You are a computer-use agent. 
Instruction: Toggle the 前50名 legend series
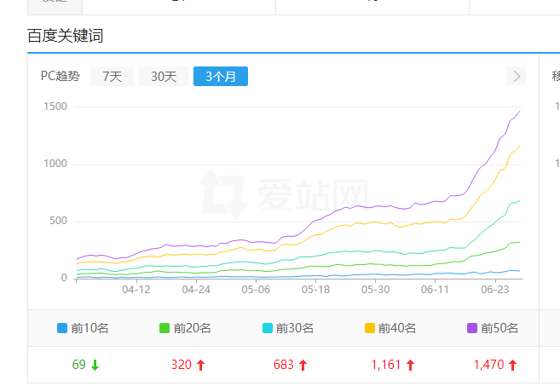point(493,328)
